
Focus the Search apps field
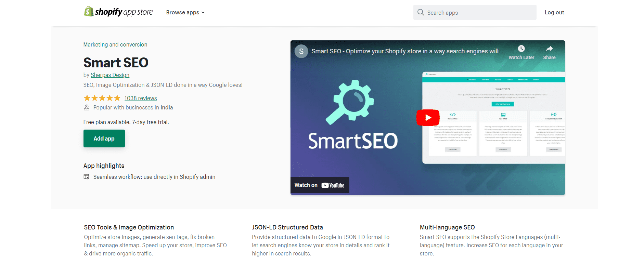(x=475, y=12)
